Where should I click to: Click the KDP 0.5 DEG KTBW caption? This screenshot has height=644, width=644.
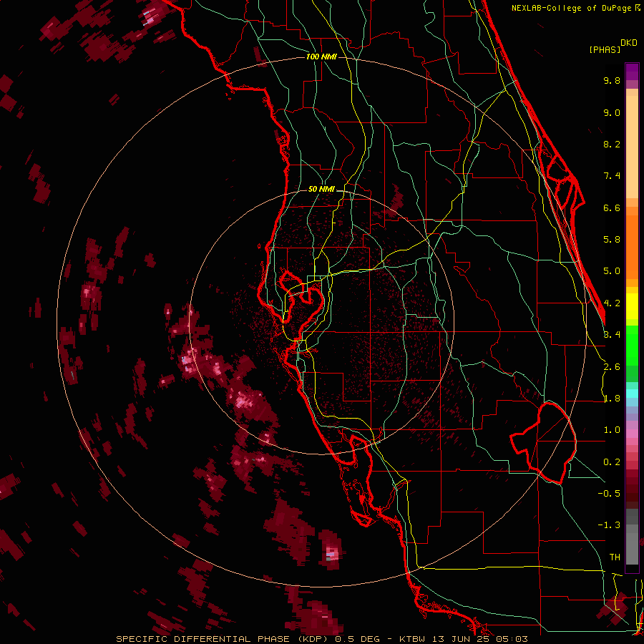pyautogui.click(x=321, y=639)
